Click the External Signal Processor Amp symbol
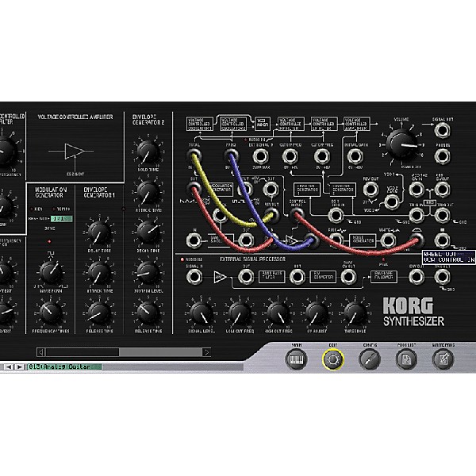Viewport: 476px width, 476px height. point(220,277)
